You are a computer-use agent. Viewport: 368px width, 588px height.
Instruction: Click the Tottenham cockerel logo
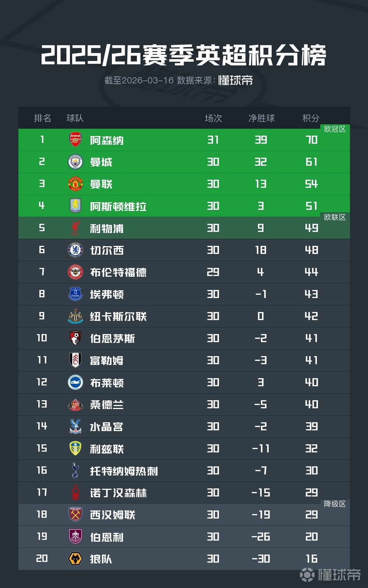coord(75,471)
